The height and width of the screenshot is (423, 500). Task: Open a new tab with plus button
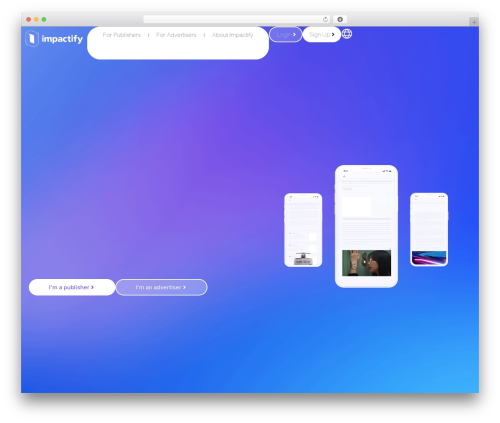[x=474, y=22]
